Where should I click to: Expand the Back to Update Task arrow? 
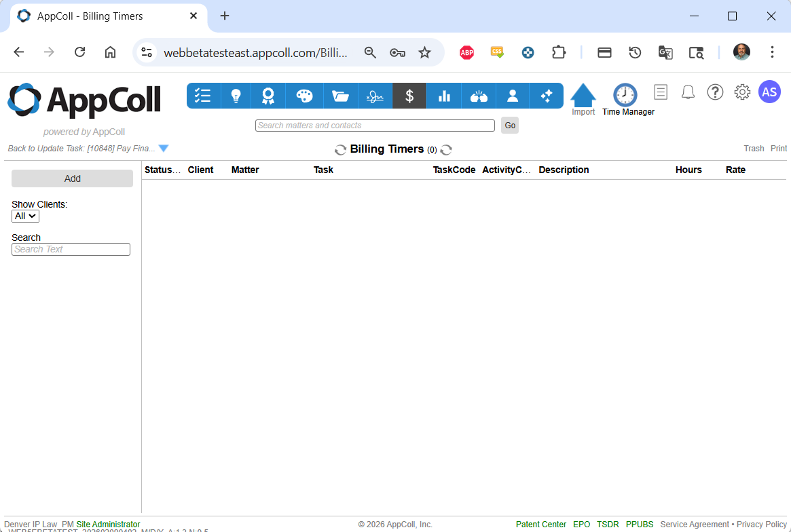click(163, 149)
